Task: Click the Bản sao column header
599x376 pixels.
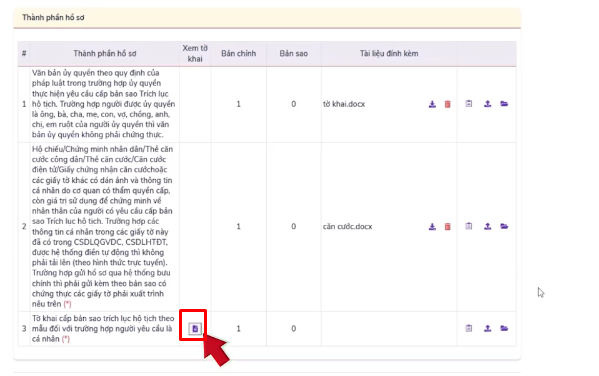Action: click(293, 53)
